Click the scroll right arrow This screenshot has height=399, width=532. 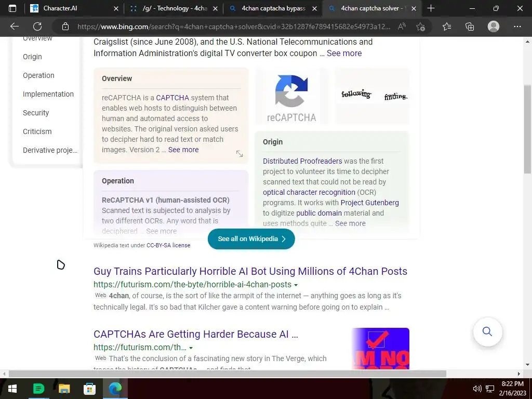click(x=519, y=374)
